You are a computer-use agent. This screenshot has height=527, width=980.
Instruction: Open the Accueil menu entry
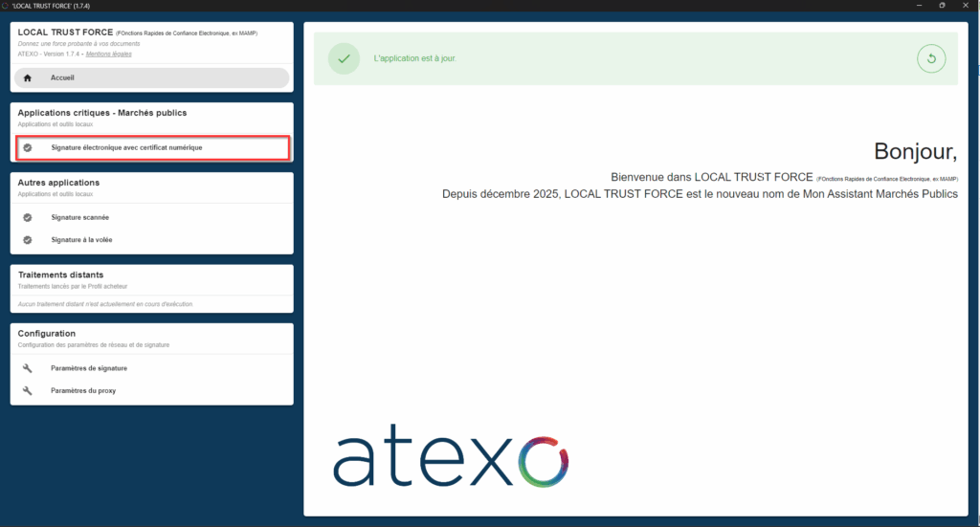tap(152, 78)
